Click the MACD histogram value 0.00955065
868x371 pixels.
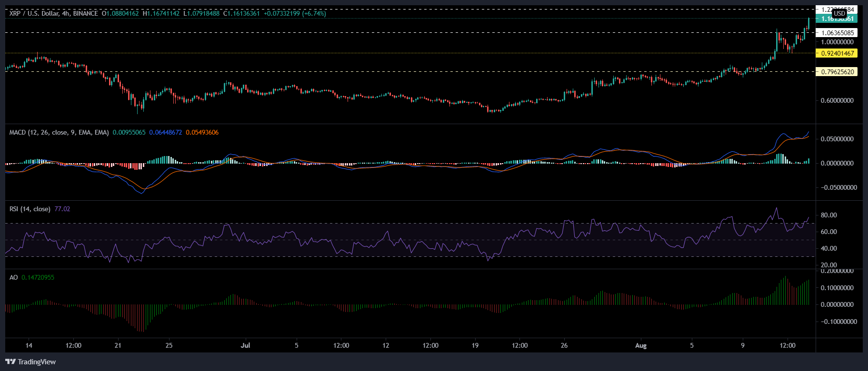click(129, 132)
